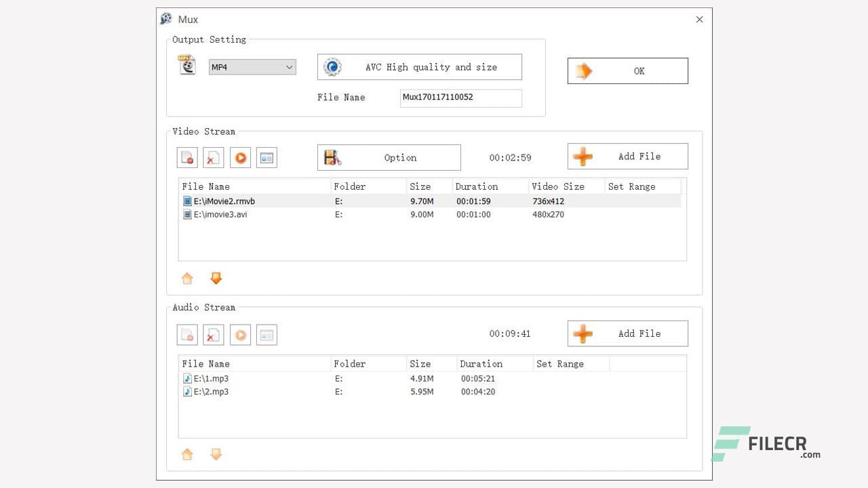The image size is (868, 488).
Task: Move audio file down in list
Action: click(x=216, y=454)
